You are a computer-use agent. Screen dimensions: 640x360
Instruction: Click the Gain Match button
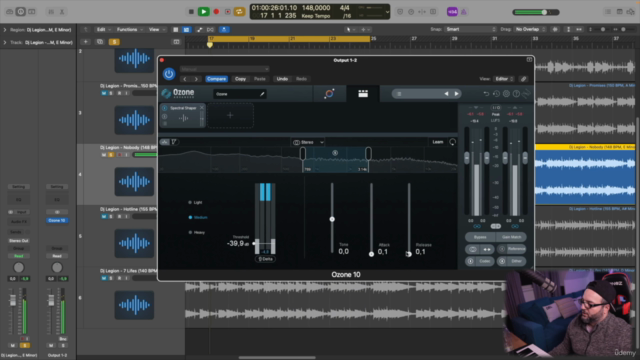click(x=511, y=237)
